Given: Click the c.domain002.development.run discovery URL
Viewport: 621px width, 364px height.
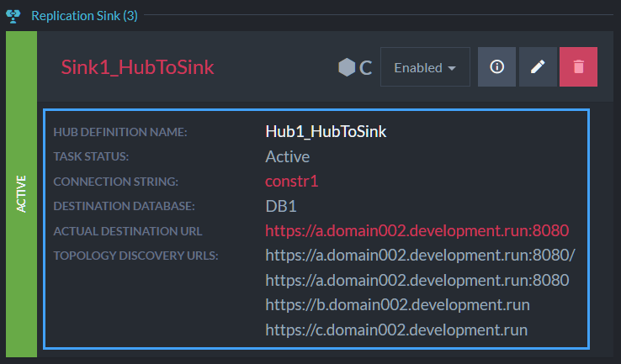Looking at the screenshot, I should click(x=396, y=330).
